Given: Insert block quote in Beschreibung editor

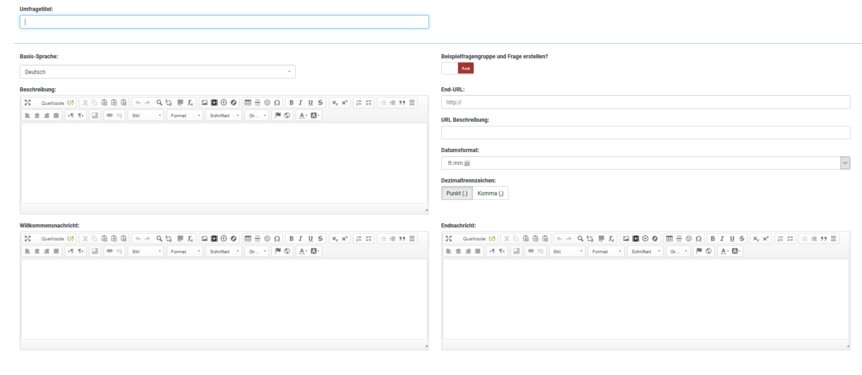Looking at the screenshot, I should click(402, 102).
